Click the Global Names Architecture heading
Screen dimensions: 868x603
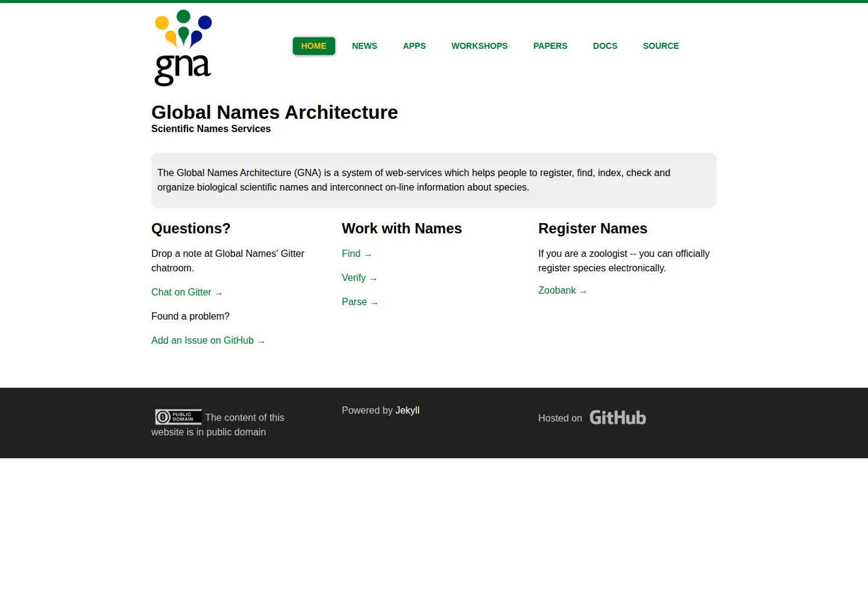point(274,112)
